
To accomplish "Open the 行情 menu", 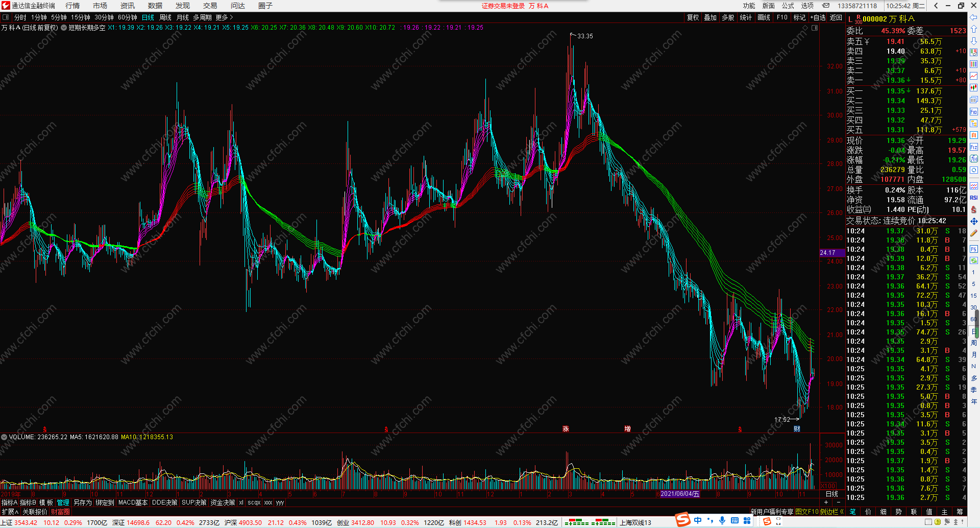I will [x=72, y=6].
